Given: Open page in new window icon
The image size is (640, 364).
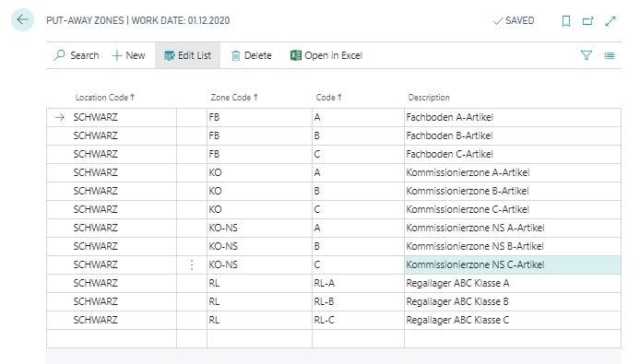Looking at the screenshot, I should pos(587,21).
